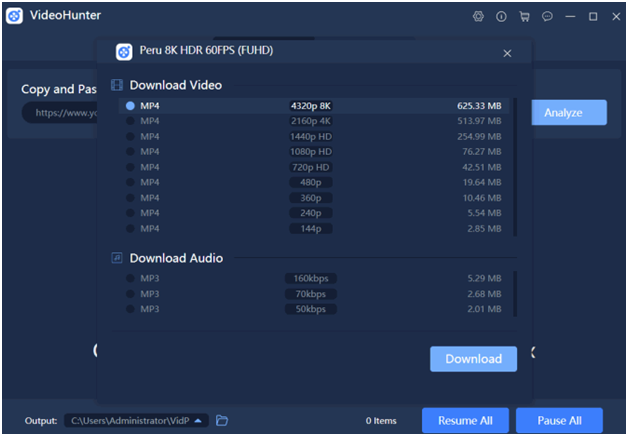Click the 254.99 MB size text

coord(479,137)
